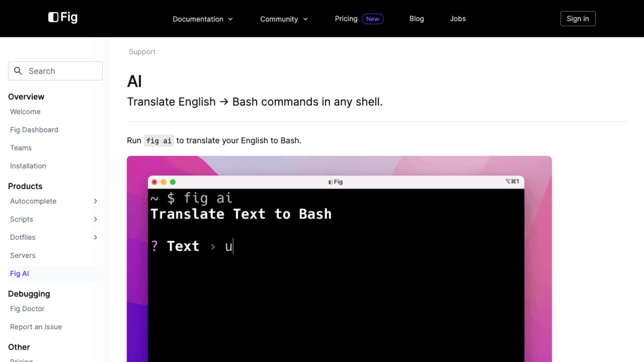
Task: Click the terminal demo screenshot
Action: [x=339, y=259]
